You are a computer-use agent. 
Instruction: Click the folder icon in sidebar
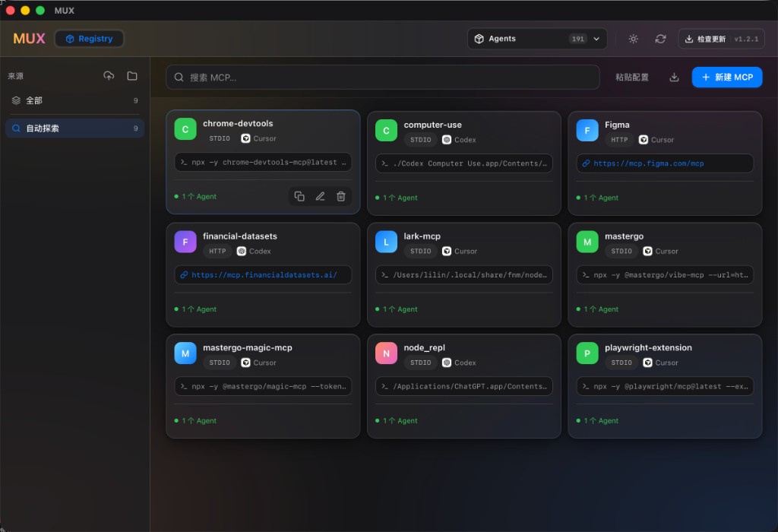click(x=132, y=76)
